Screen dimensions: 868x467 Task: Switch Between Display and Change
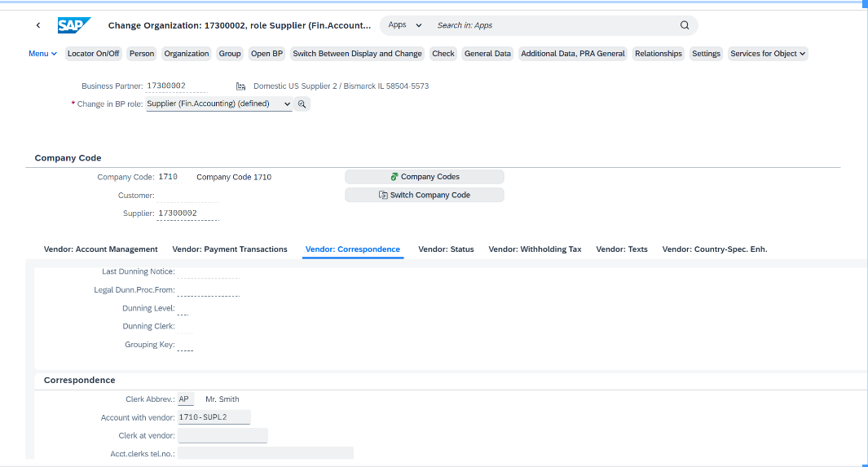point(357,54)
